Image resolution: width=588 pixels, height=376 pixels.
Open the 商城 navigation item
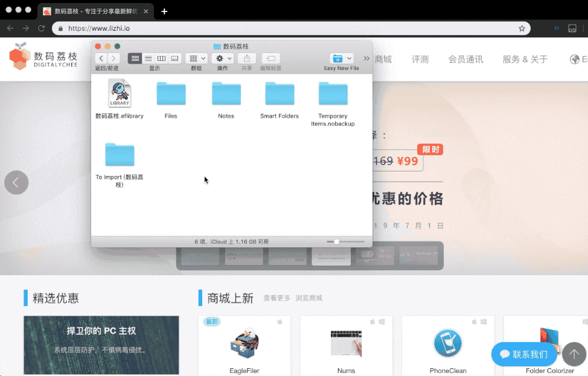(383, 59)
